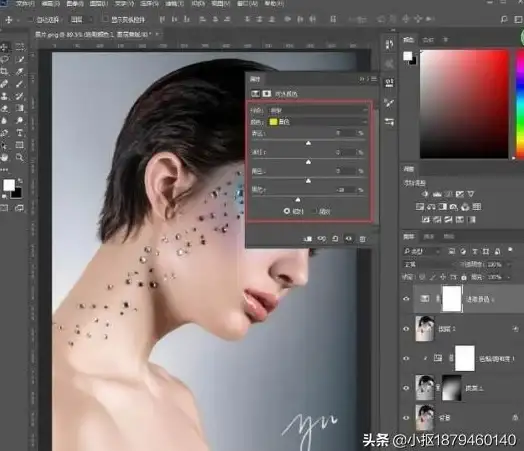Open the Properties panel flyout menu

point(374,79)
